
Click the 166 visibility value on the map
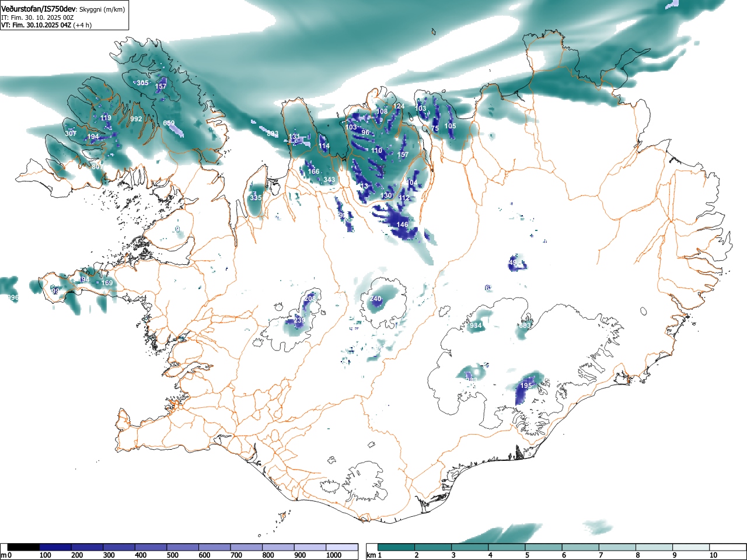[313, 171]
